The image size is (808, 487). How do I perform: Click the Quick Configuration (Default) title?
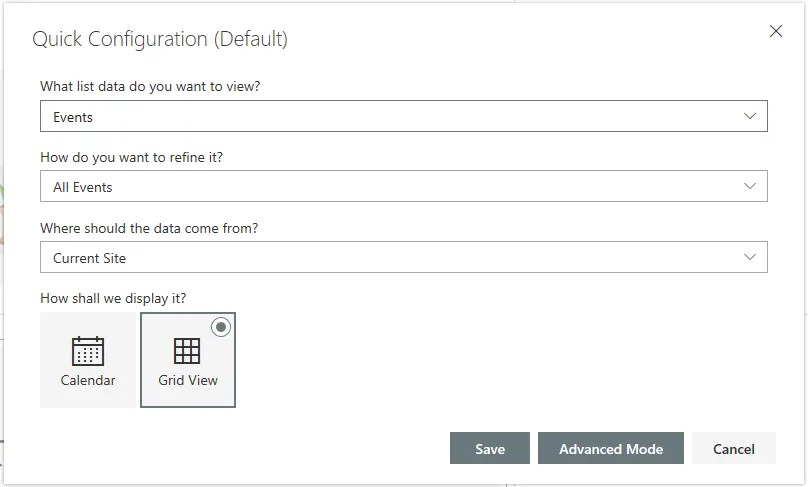(x=160, y=39)
